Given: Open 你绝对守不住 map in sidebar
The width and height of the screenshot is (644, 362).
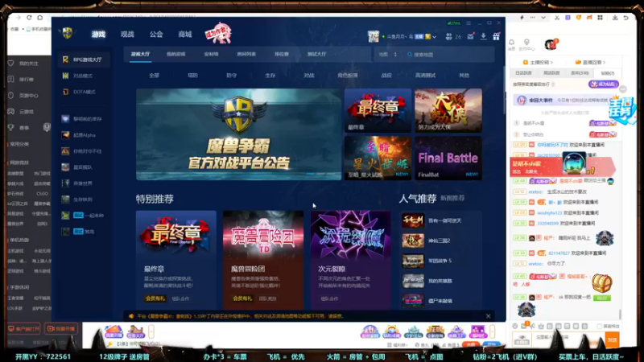Looking at the screenshot, I should coord(84,151).
